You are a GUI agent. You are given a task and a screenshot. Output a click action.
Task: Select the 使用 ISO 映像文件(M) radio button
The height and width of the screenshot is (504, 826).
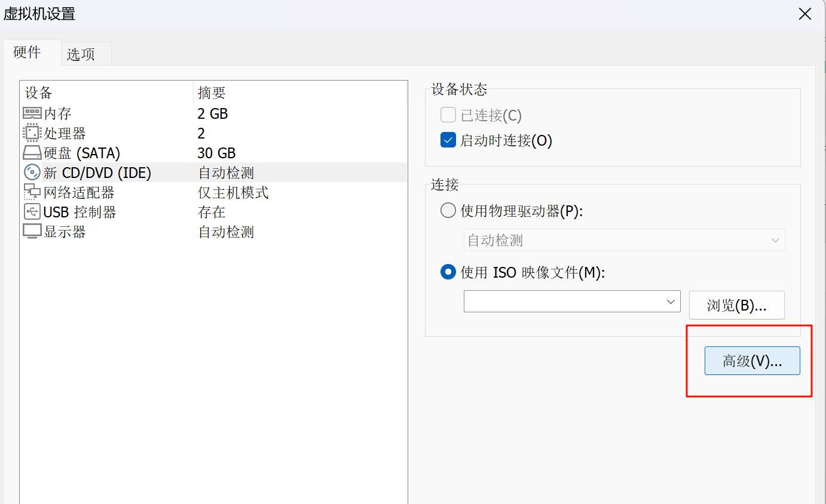pos(448,272)
